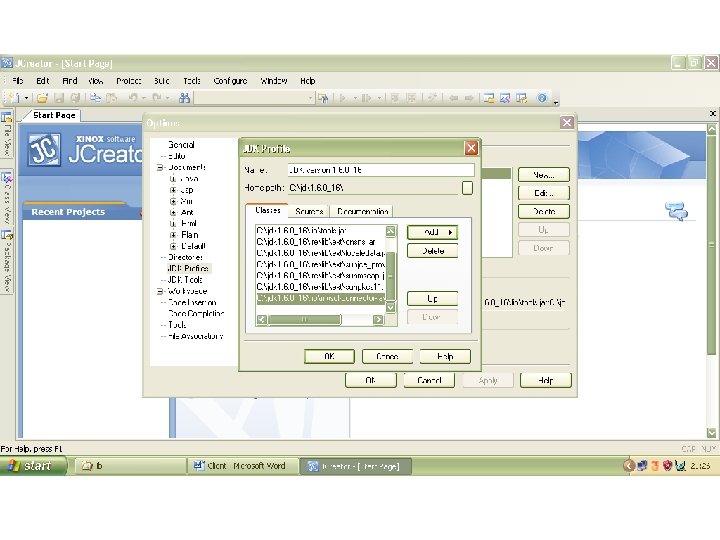The image size is (720, 540).
Task: Click the Edit... button in Options
Action: [544, 193]
